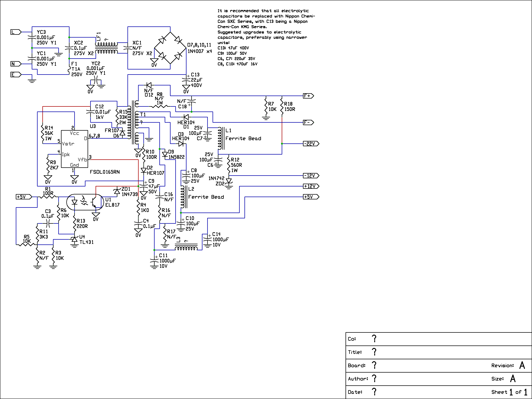This screenshot has width=532, height=399.
Task: Click the L3 output choke symbol
Action: 186,247
